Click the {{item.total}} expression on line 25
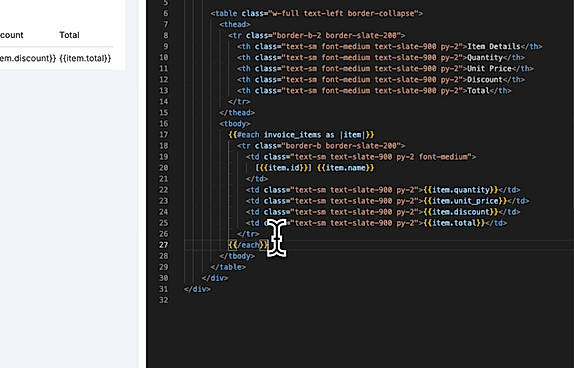The image size is (574, 368). [454, 223]
